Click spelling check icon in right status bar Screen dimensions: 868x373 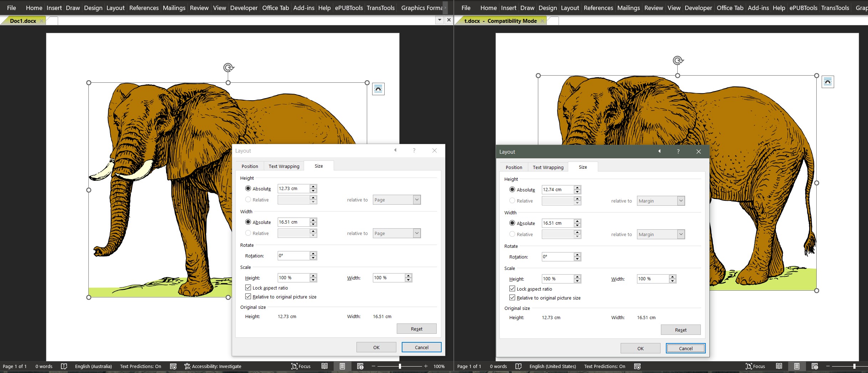tap(518, 366)
